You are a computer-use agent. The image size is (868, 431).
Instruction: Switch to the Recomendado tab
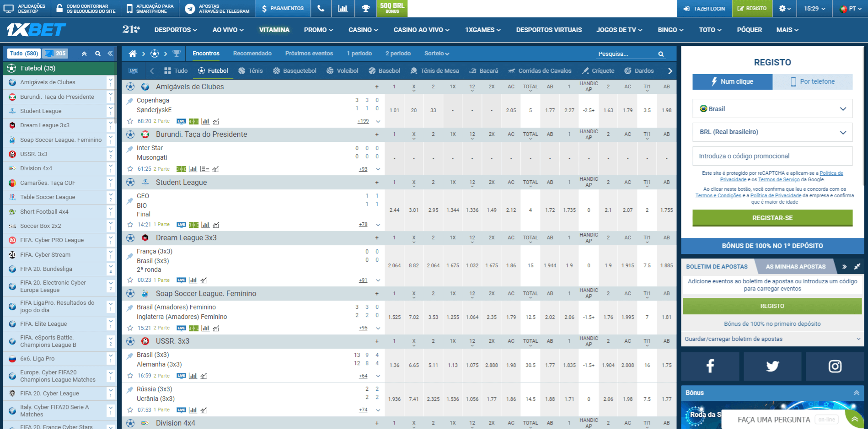pyautogui.click(x=252, y=54)
